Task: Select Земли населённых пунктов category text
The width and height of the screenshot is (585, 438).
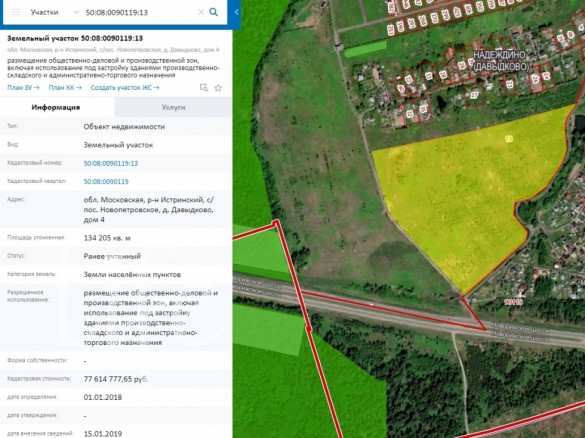Action: (132, 275)
